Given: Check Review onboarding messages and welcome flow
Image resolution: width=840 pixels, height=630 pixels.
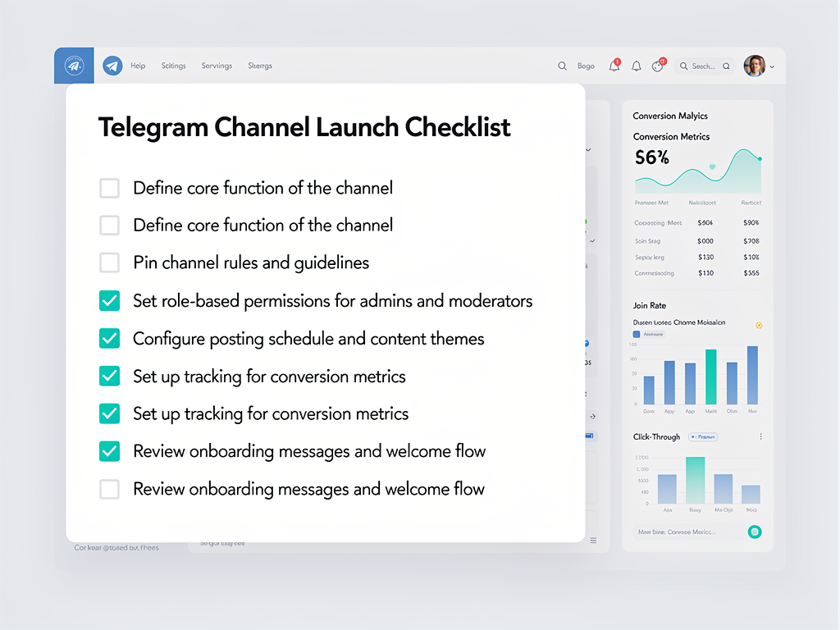Looking at the screenshot, I should 109,489.
